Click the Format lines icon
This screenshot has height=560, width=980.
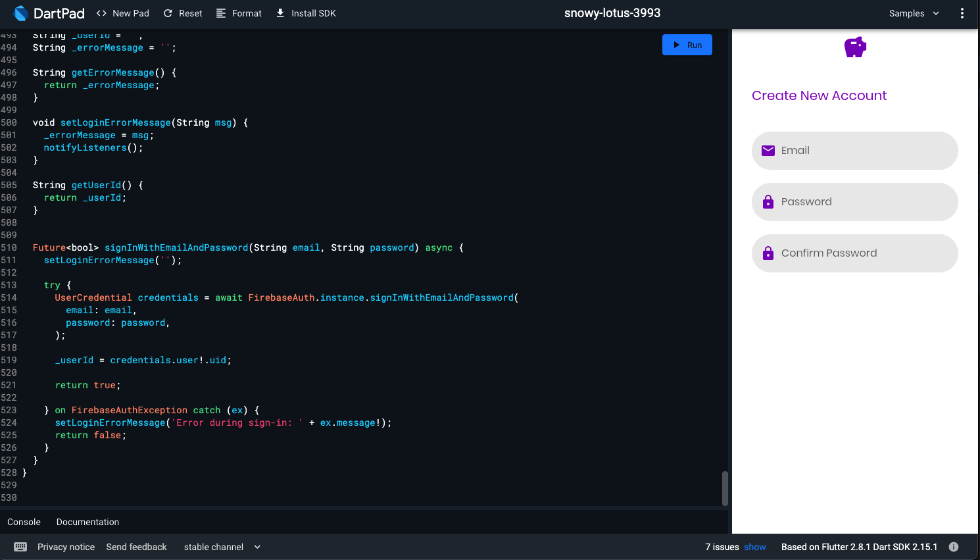coord(221,13)
